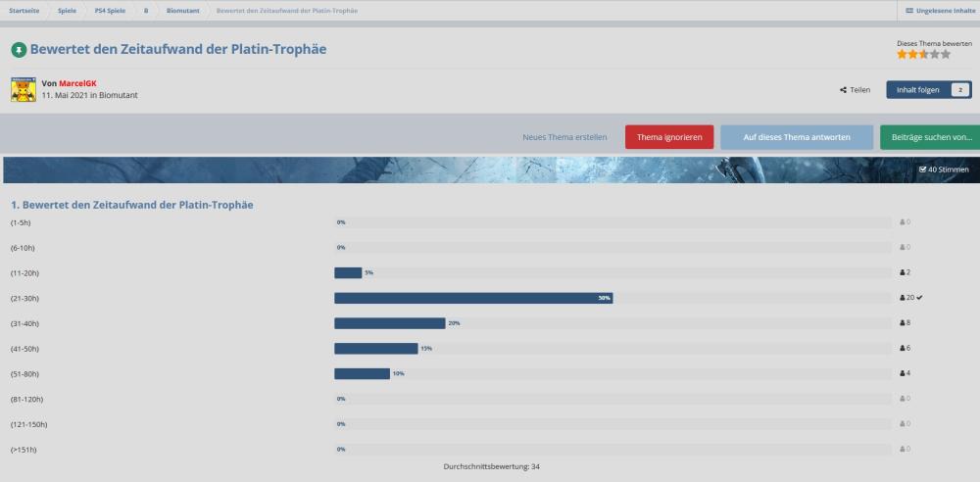980x482 pixels.
Task: Rate this topic with five stars
Action: (946, 55)
